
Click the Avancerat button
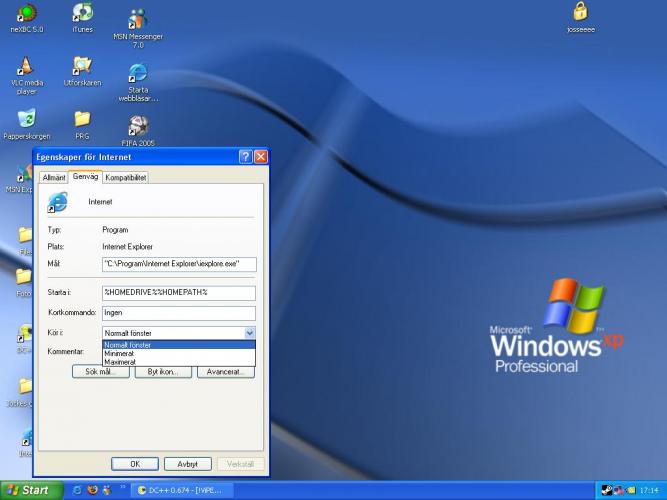click(225, 372)
